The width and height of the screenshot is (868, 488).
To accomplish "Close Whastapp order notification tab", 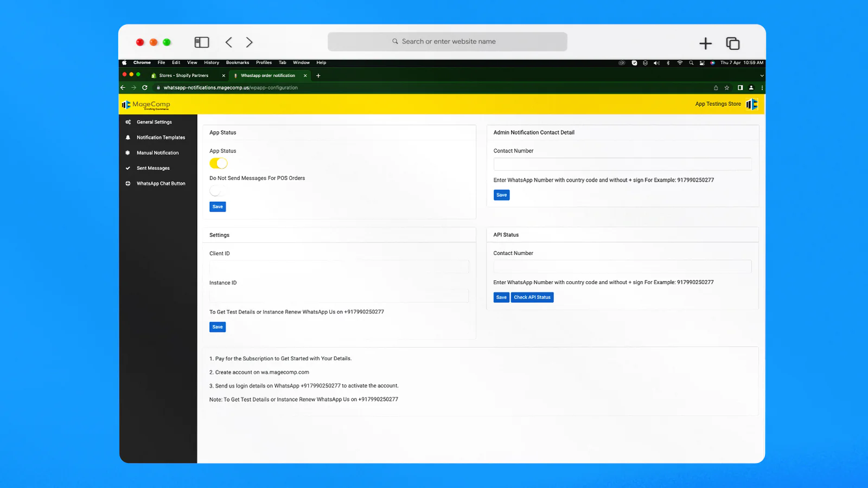I will click(x=305, y=75).
